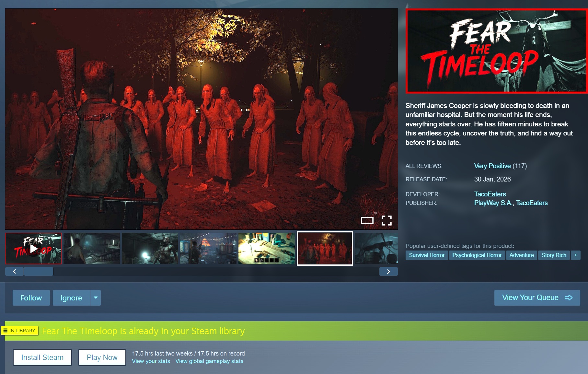
Task: Select the carnival lights screenshot thumbnail
Action: [x=208, y=248]
